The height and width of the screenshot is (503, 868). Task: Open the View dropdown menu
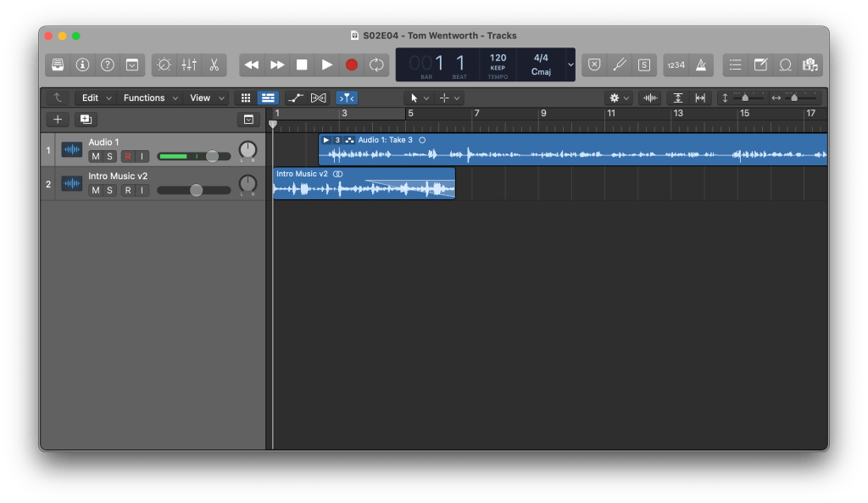coord(207,98)
